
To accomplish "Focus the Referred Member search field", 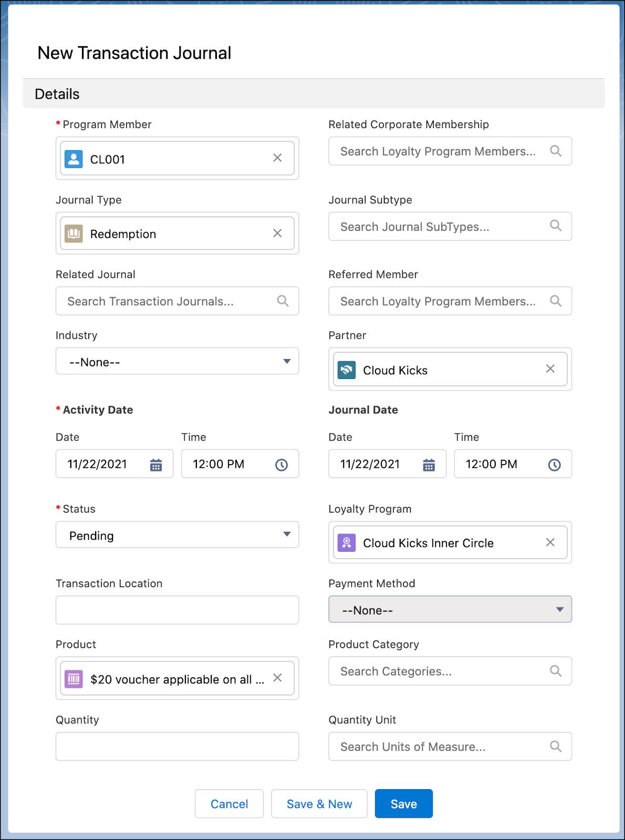I will (450, 301).
